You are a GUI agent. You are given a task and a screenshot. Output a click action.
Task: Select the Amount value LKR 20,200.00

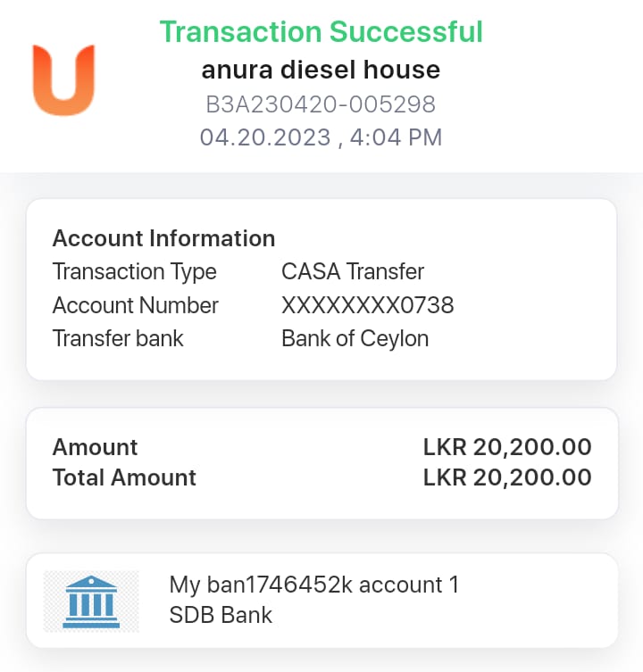click(x=507, y=447)
